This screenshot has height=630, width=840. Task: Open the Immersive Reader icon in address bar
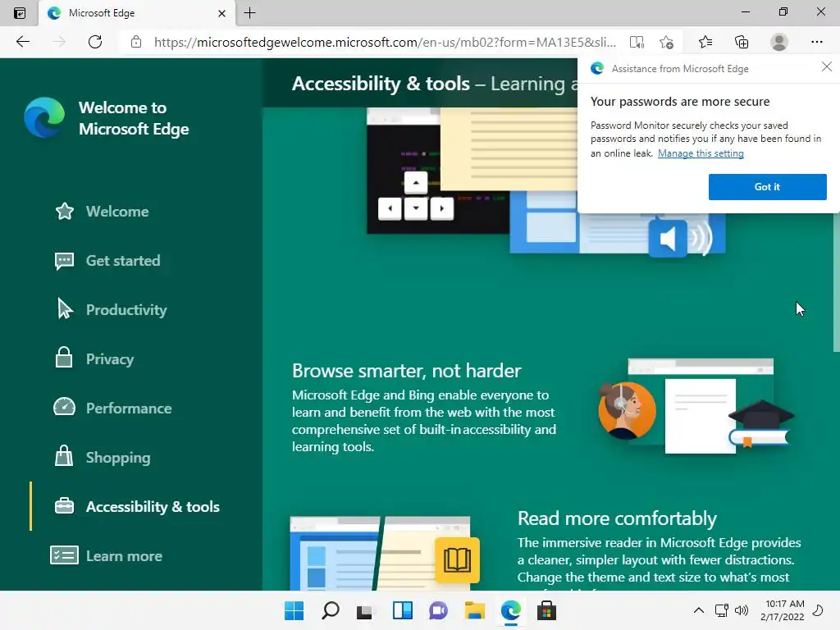coord(637,42)
